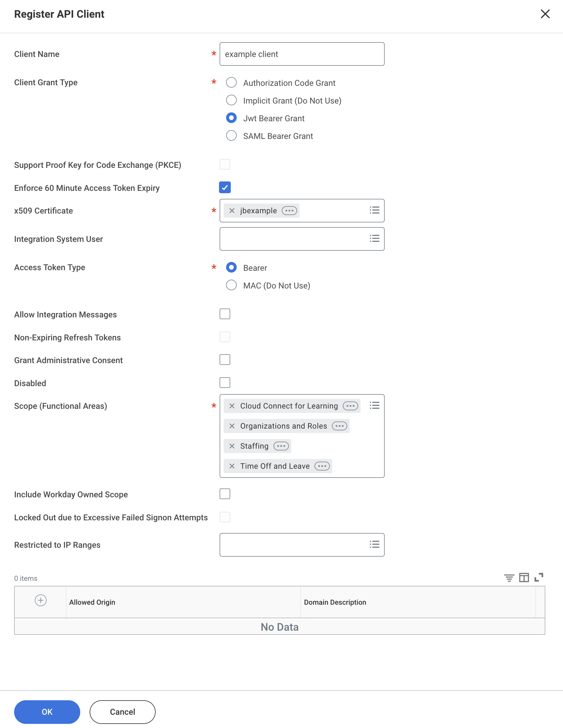
Task: Select Authorization Code Grant
Action: pyautogui.click(x=231, y=83)
